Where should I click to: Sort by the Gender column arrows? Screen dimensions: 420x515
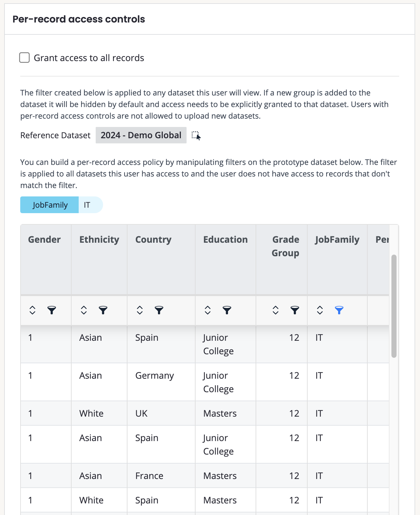point(32,310)
